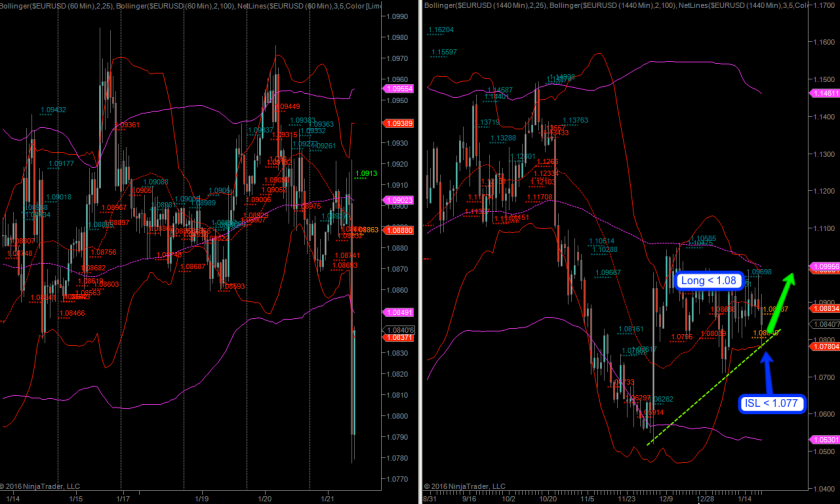The image size is (840, 504).
Task: Click the 1/15 date on the 60 Min chart
Action: coord(76,499)
